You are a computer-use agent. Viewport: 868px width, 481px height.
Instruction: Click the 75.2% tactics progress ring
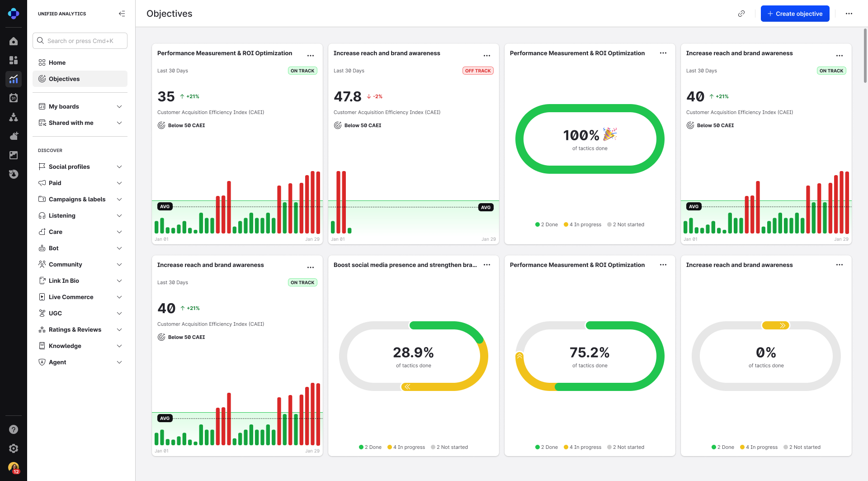[x=590, y=356]
